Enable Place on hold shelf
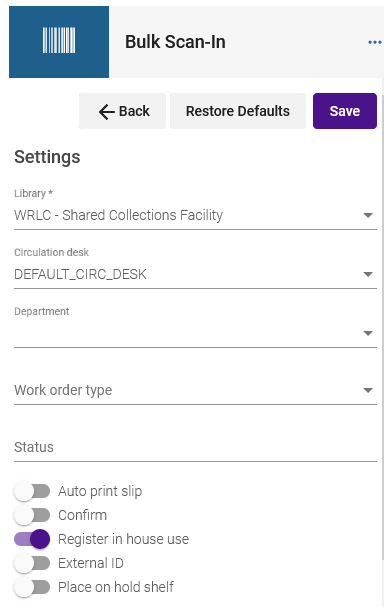Viewport: 384px width, 607px height. click(x=32, y=587)
